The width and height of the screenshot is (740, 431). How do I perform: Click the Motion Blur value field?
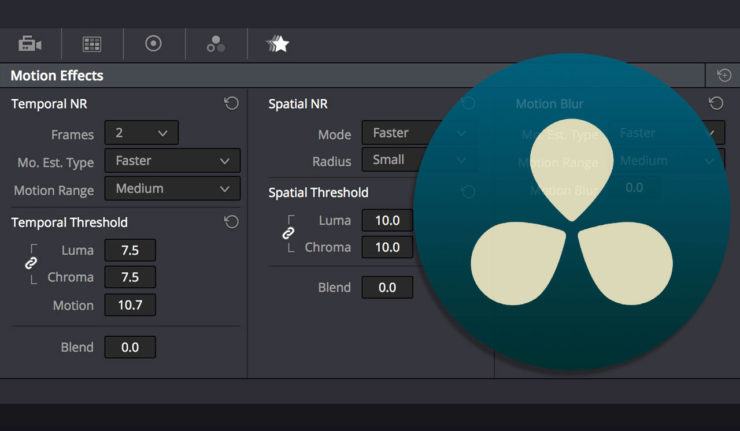635,188
